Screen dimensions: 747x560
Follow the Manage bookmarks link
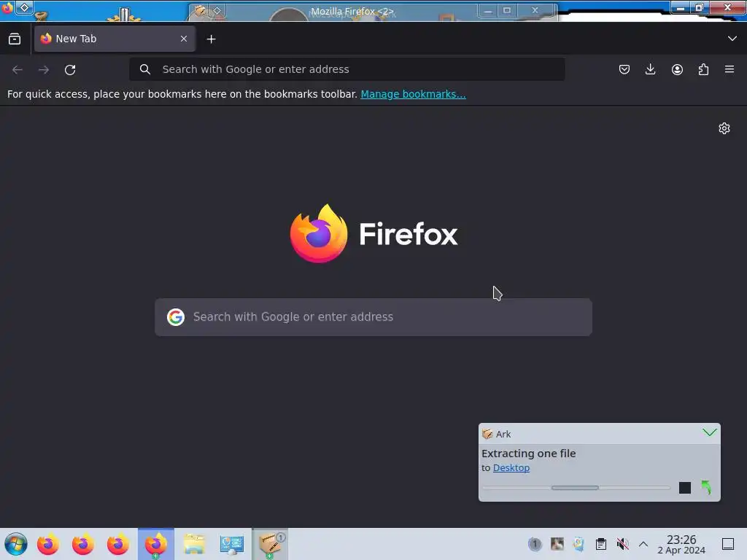click(x=413, y=94)
